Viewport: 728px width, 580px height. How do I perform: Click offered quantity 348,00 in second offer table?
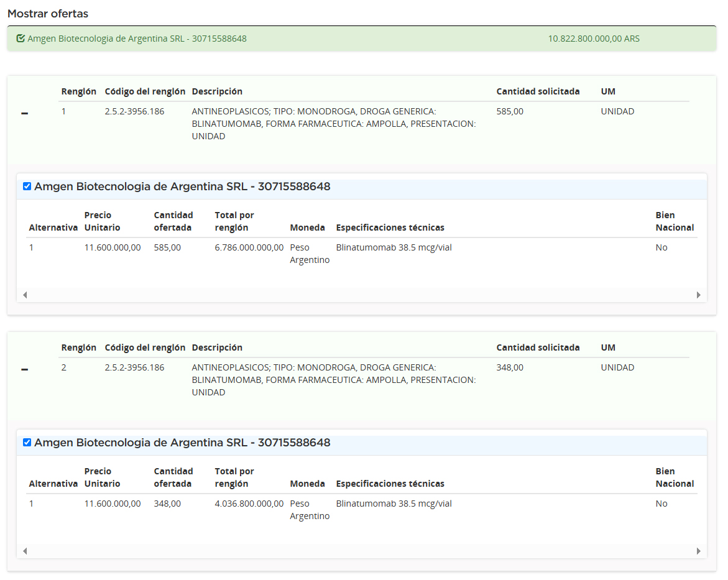pos(167,504)
